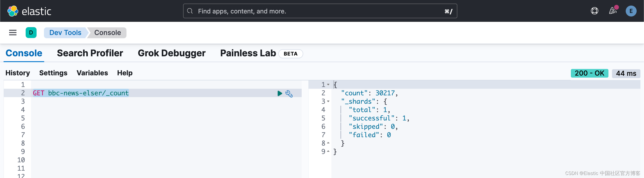The height and width of the screenshot is (178, 644).
Task: Open console Settings
Action: point(53,73)
